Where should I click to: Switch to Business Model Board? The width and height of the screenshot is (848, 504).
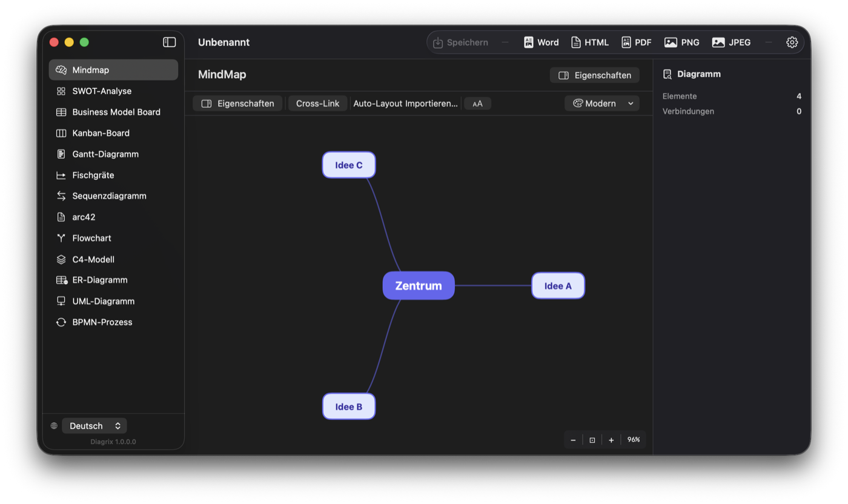coord(113,112)
